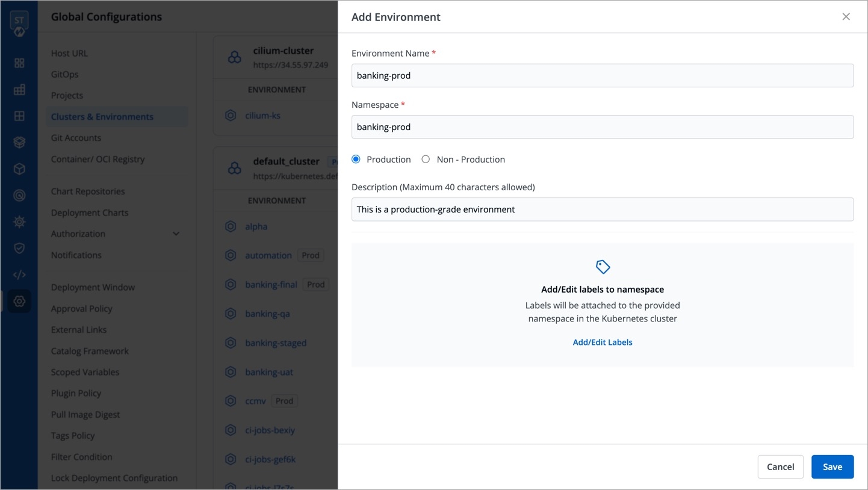
Task: Open the banking-final environment link
Action: coord(271,284)
